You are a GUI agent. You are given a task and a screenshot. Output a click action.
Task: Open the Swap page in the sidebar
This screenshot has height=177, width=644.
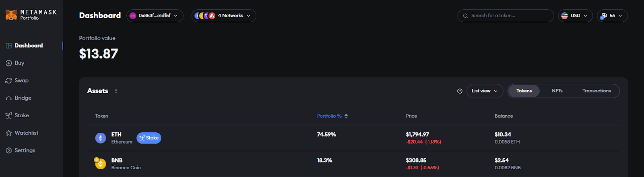tap(21, 81)
